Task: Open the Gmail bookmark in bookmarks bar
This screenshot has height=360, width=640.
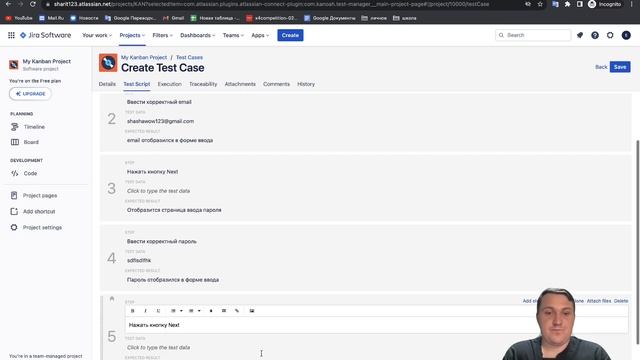Action: pos(173,18)
